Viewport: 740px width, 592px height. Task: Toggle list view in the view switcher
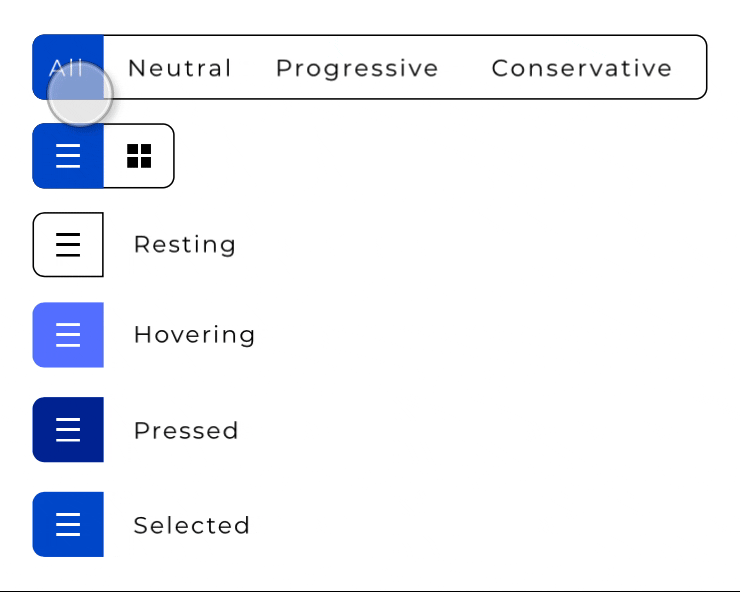tap(68, 156)
